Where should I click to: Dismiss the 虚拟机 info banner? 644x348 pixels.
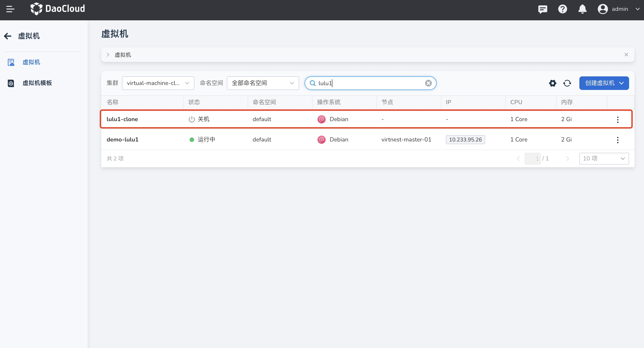coord(626,55)
